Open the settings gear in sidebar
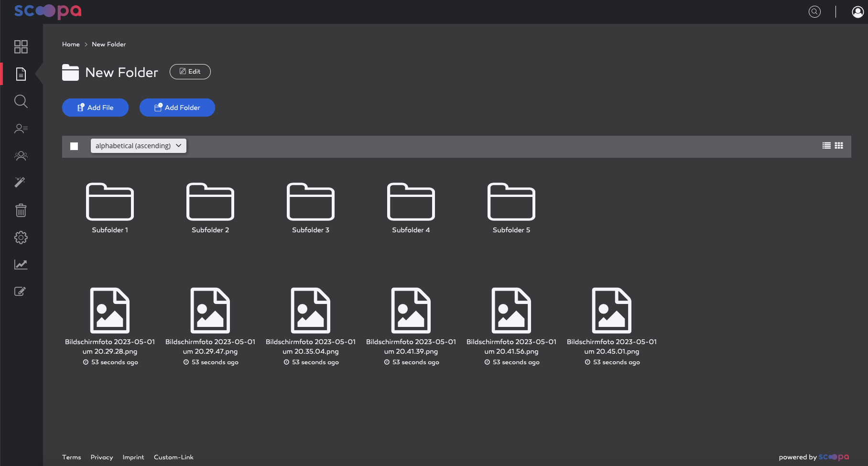The width and height of the screenshot is (868, 466). click(x=21, y=238)
